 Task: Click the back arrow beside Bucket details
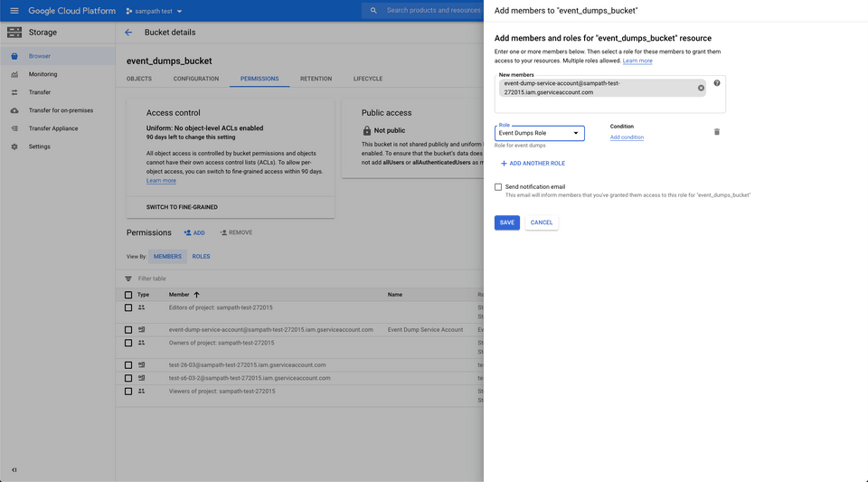(128, 33)
